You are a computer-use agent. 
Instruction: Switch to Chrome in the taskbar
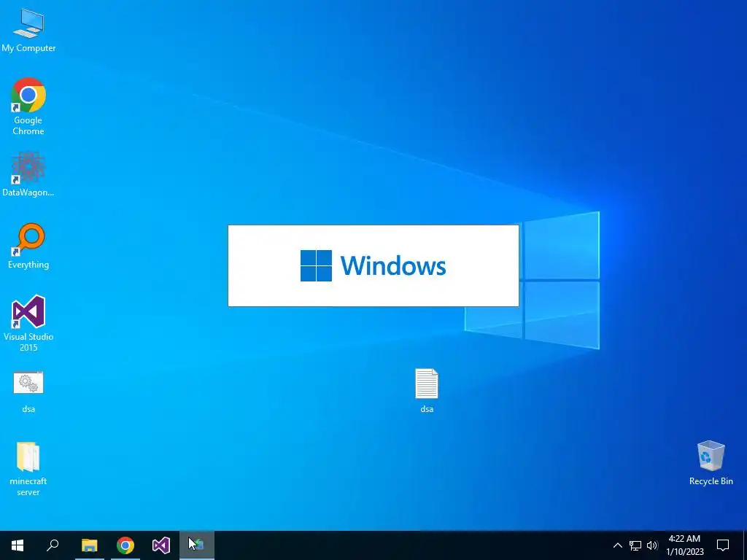pos(125,545)
